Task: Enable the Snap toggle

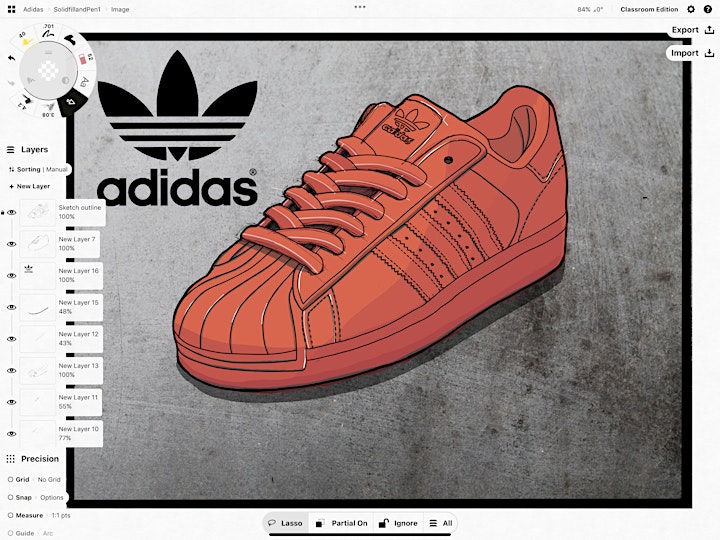Action: [10, 497]
